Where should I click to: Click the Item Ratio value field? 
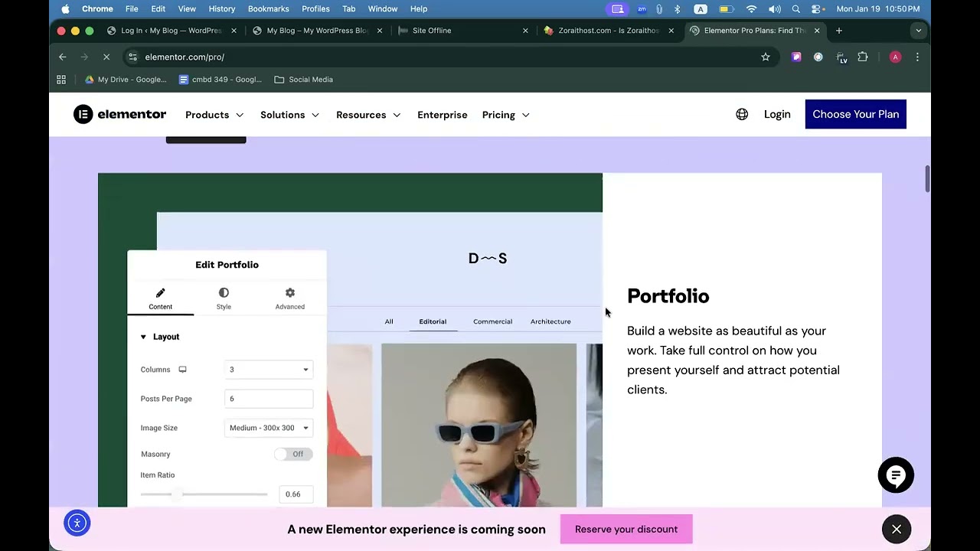point(296,494)
